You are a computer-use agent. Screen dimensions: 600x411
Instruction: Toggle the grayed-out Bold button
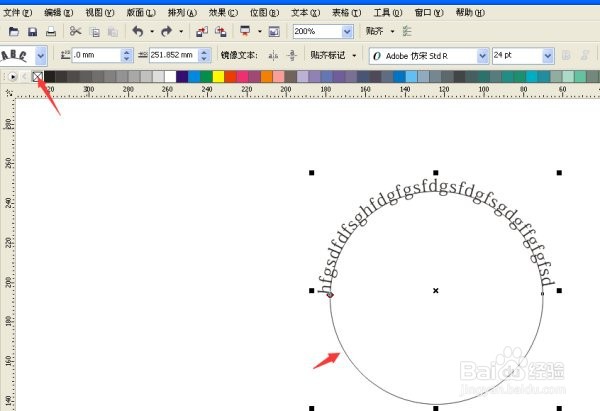point(566,55)
